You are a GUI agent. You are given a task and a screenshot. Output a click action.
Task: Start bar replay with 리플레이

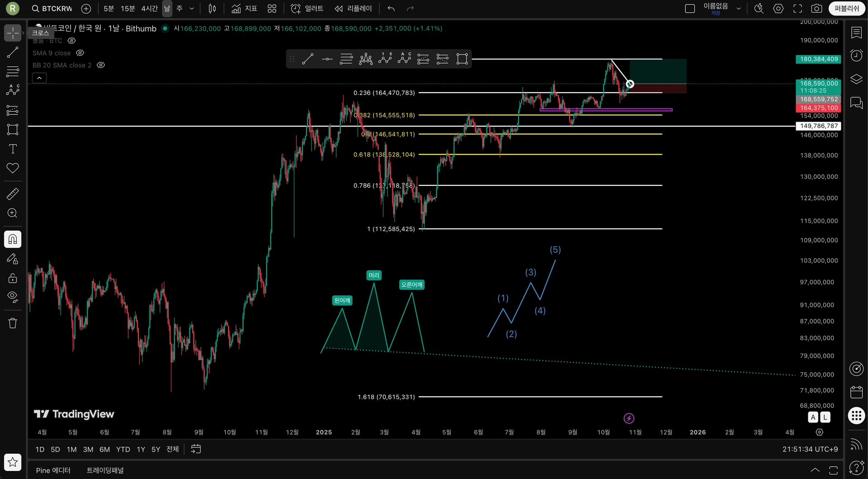point(353,9)
